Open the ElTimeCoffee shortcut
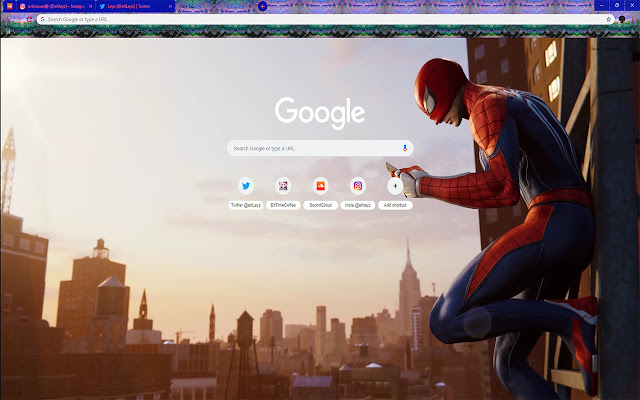 coord(283,193)
